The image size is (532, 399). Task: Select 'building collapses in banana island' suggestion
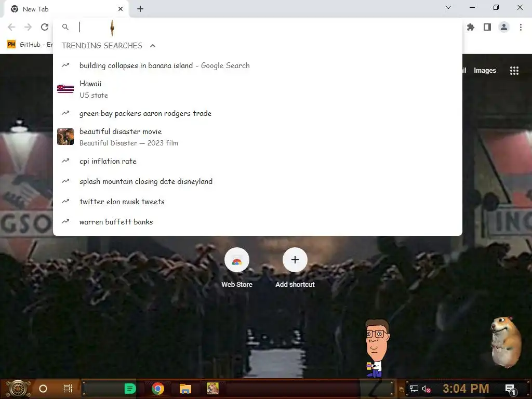click(258, 65)
